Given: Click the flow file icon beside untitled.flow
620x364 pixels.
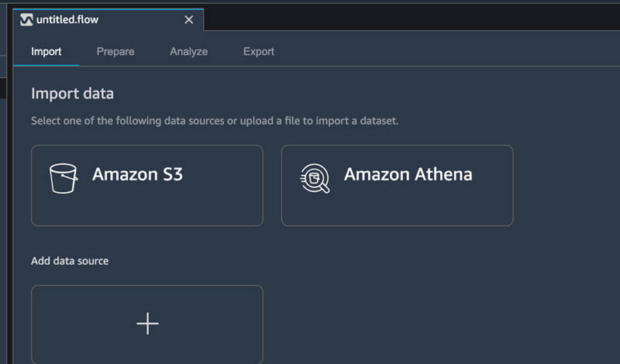Looking at the screenshot, I should point(26,20).
